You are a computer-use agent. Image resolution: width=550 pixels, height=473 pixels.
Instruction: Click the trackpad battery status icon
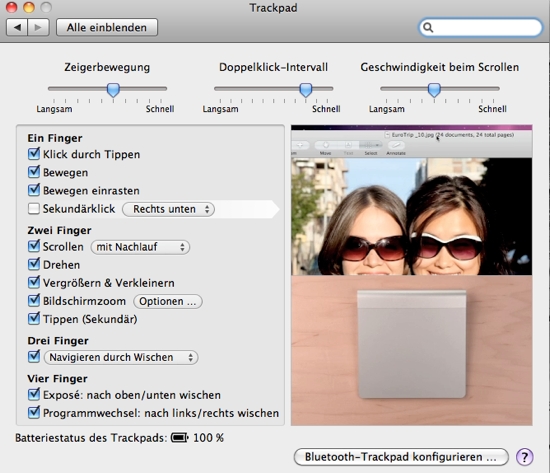coord(180,438)
